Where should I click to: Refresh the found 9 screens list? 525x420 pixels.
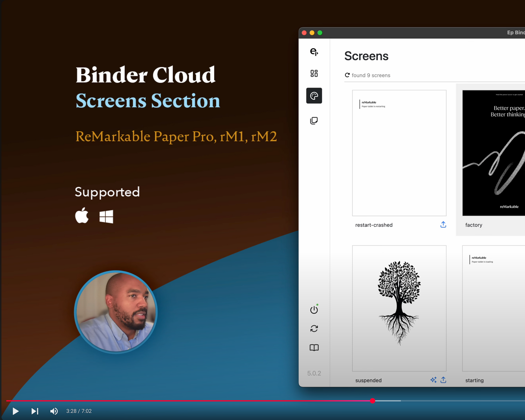[x=347, y=75]
